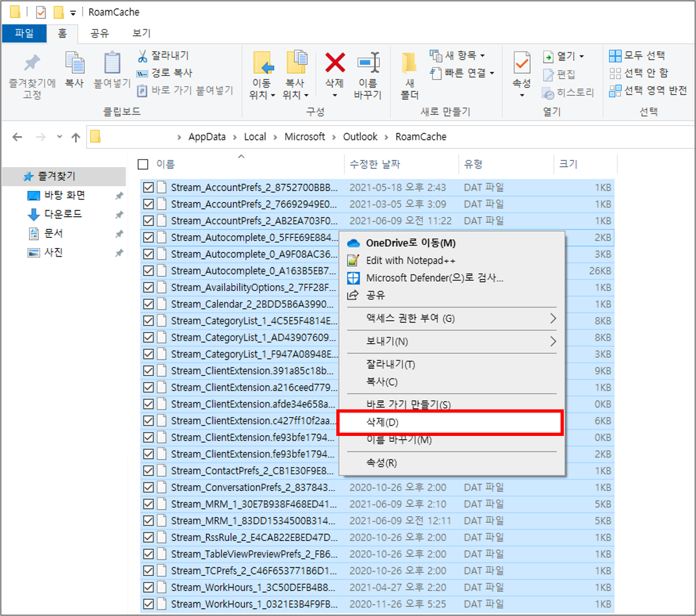Sort by Name (이름) column header
Screen dimensions: 696x616
click(x=165, y=165)
